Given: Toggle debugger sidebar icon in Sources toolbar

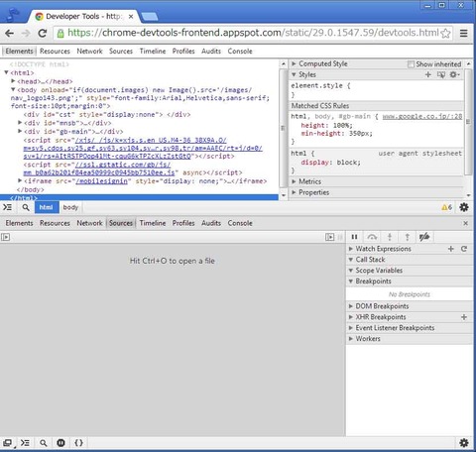Looking at the screenshot, I should [x=329, y=237].
